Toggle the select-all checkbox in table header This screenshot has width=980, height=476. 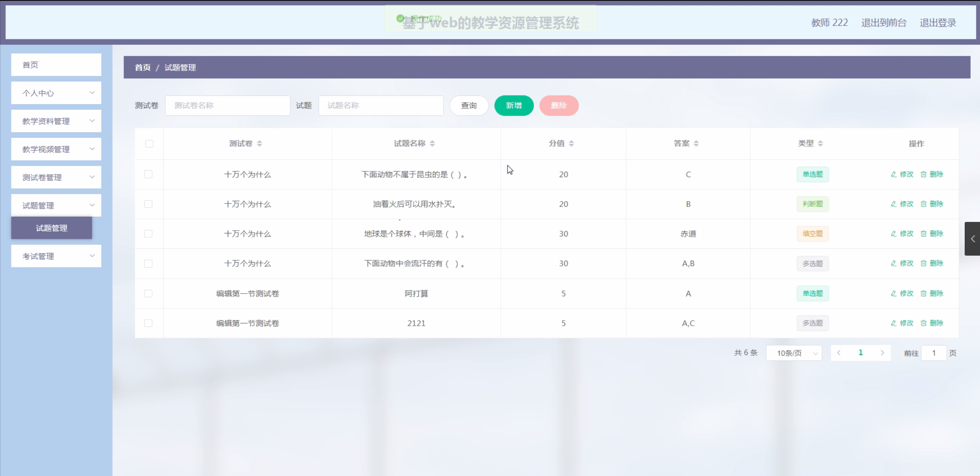[149, 144]
